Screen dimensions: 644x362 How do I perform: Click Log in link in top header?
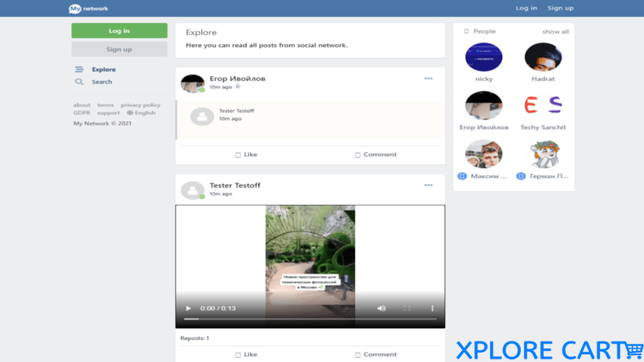(x=526, y=8)
